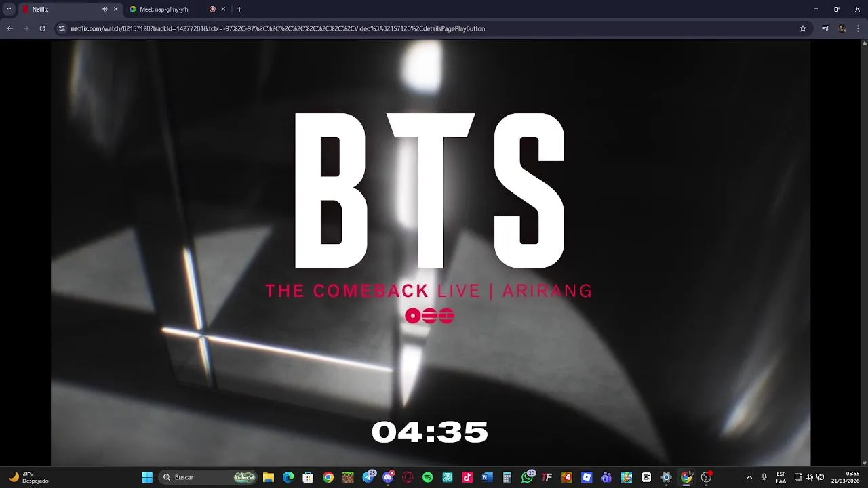Open Opera browser from the taskbar

[x=408, y=477]
